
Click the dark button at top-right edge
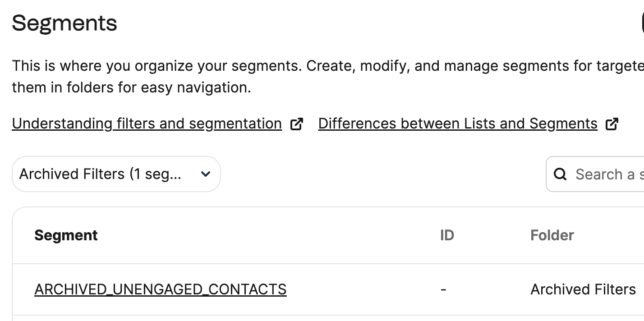[642, 23]
